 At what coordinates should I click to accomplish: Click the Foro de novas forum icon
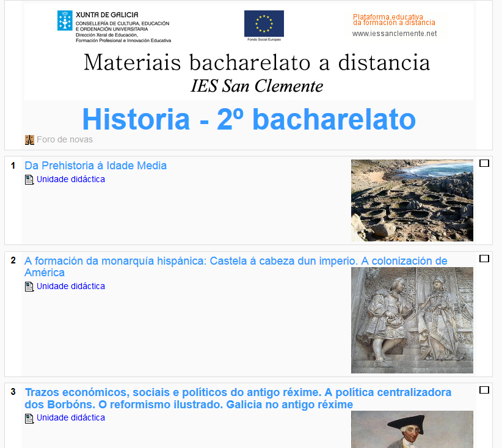29,140
